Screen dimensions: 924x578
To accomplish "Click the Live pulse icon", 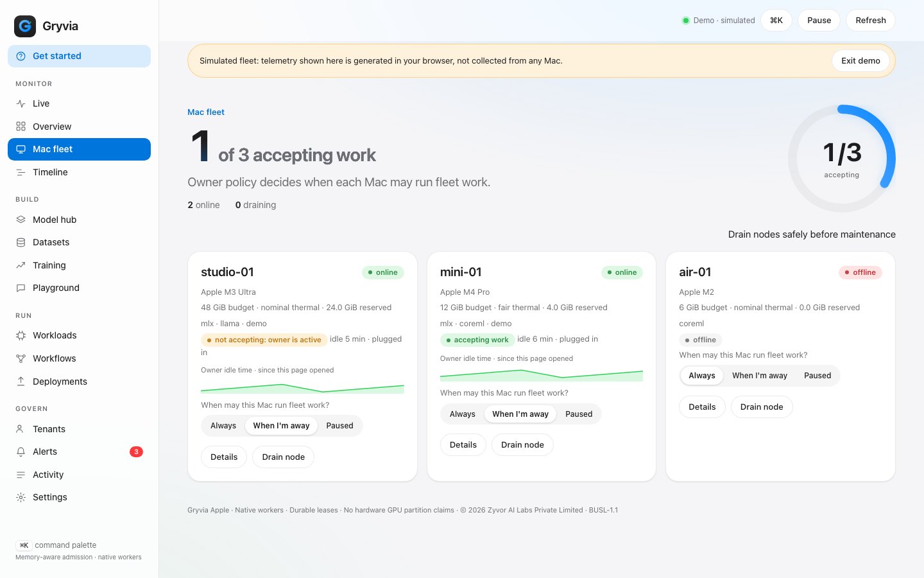I will pyautogui.click(x=21, y=103).
